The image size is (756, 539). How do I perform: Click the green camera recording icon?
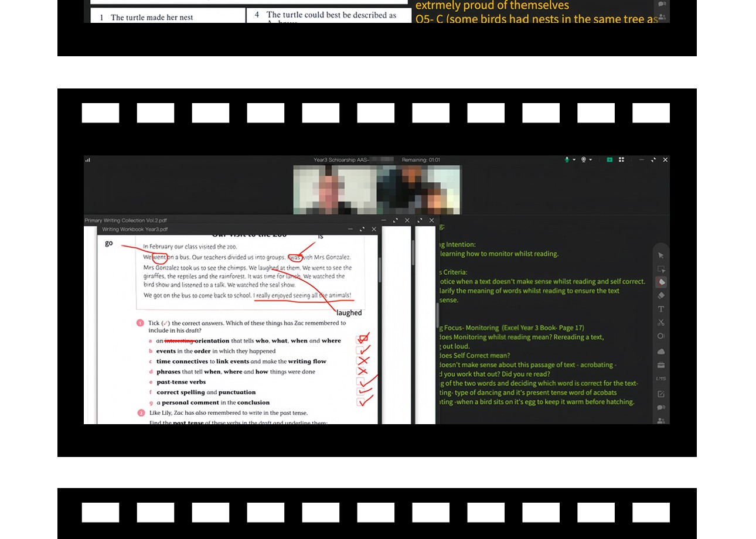pos(609,159)
